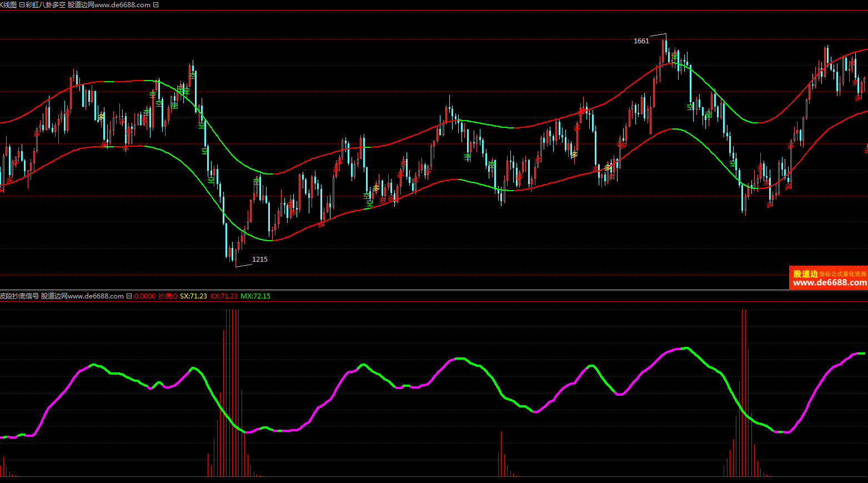This screenshot has width=868, height=483.
Task: Click the tall red signal bars below the 1215 low
Action: [232, 389]
